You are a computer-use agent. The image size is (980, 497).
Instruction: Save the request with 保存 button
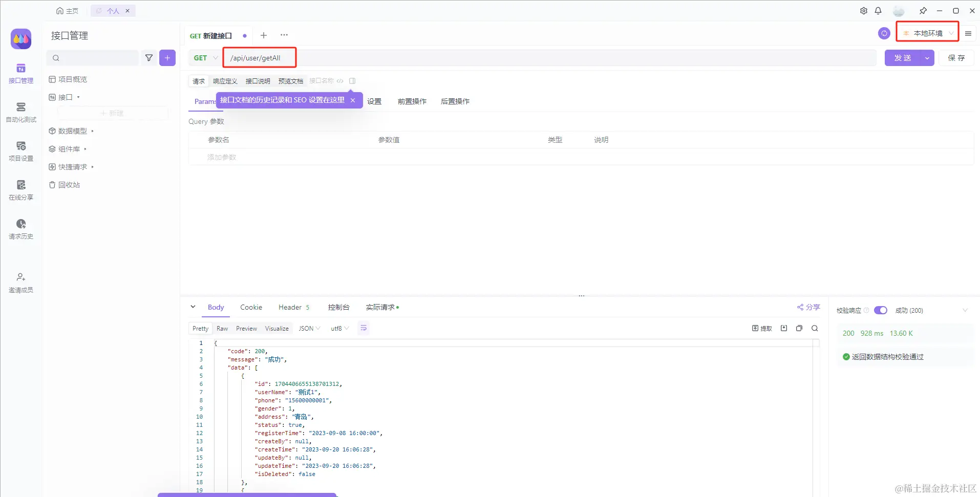coord(956,58)
